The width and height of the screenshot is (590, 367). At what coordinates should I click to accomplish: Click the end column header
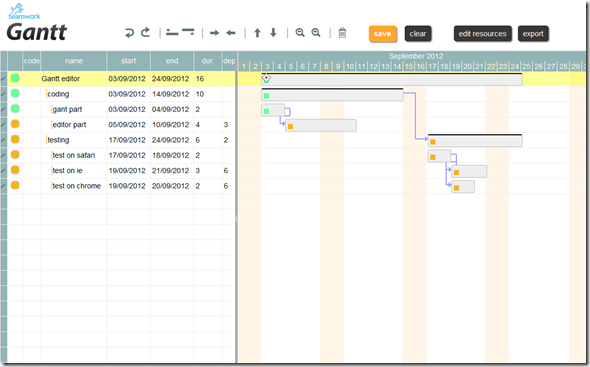pos(172,61)
